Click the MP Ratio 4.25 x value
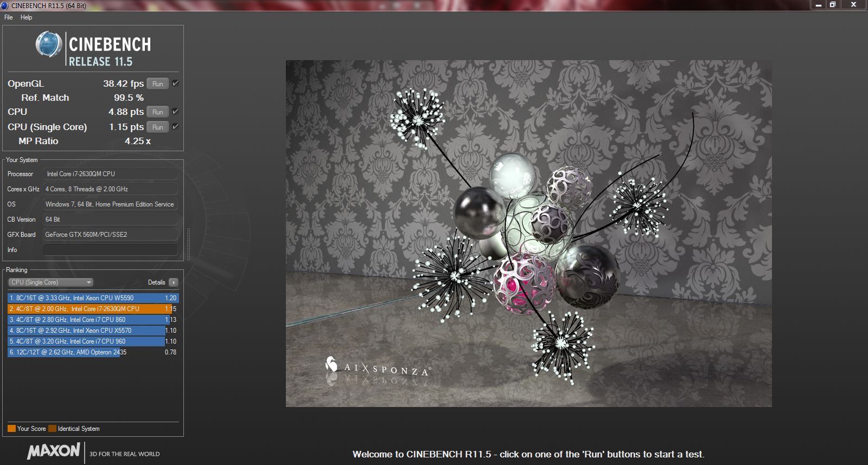 [137, 141]
